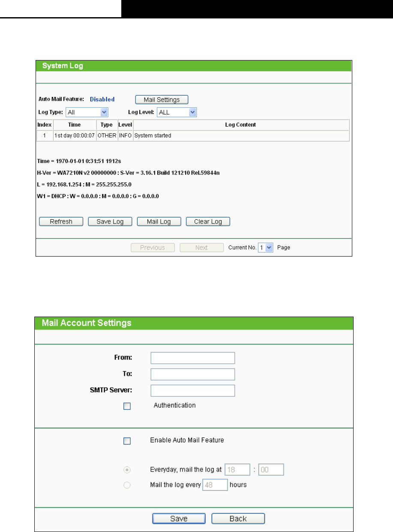Click the 'Disabled' Auto Mail status
393x532 pixels.
102,99
